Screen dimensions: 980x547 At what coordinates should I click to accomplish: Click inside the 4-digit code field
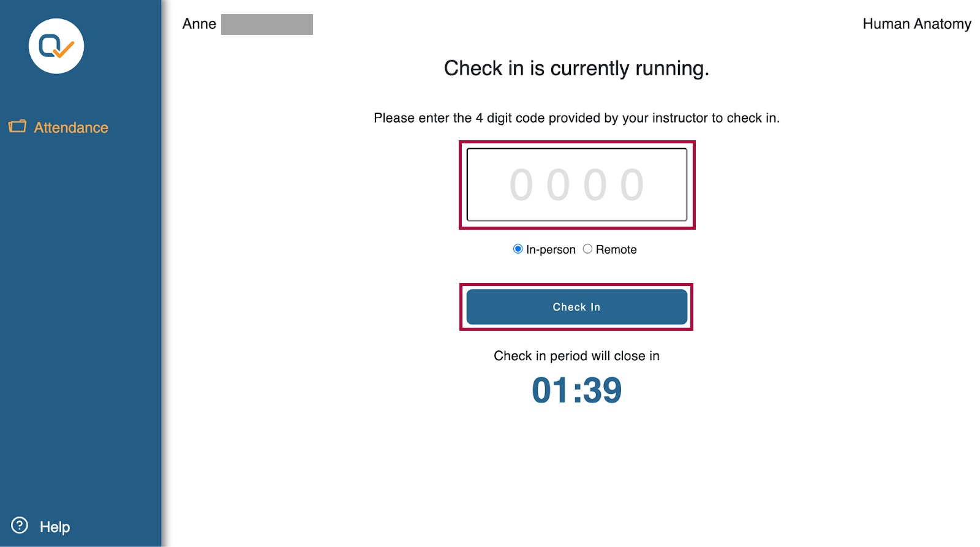point(576,184)
